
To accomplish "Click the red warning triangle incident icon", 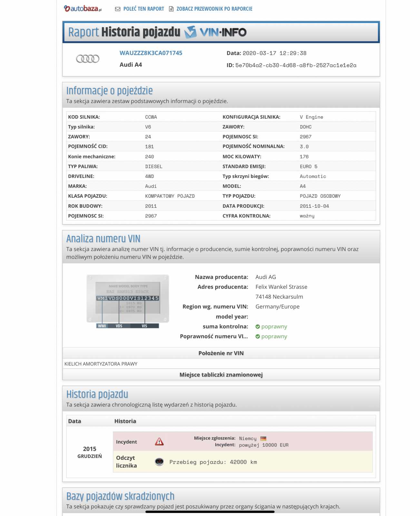I will (159, 442).
